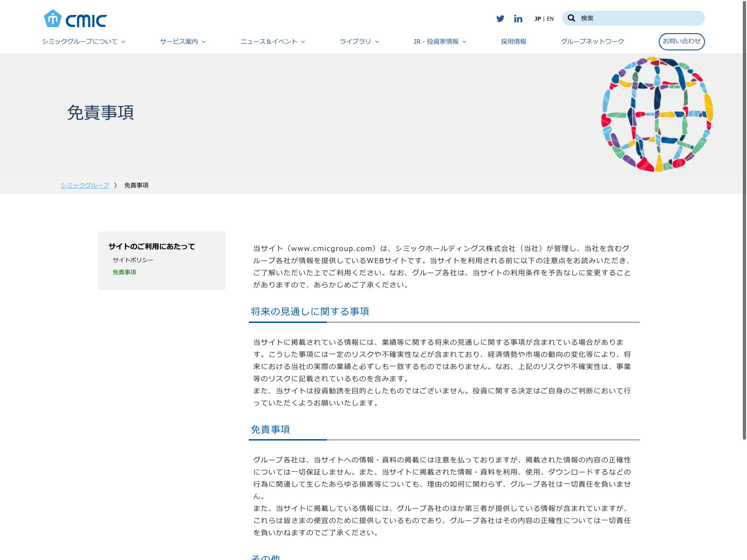Viewport: 747px width, 560px height.
Task: Click the magnifying glass search icon
Action: pos(571,18)
